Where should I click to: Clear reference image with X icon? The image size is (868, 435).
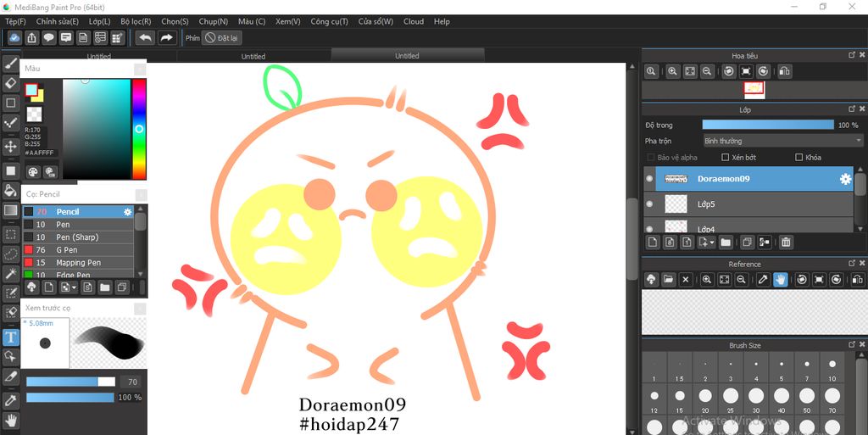coord(685,280)
